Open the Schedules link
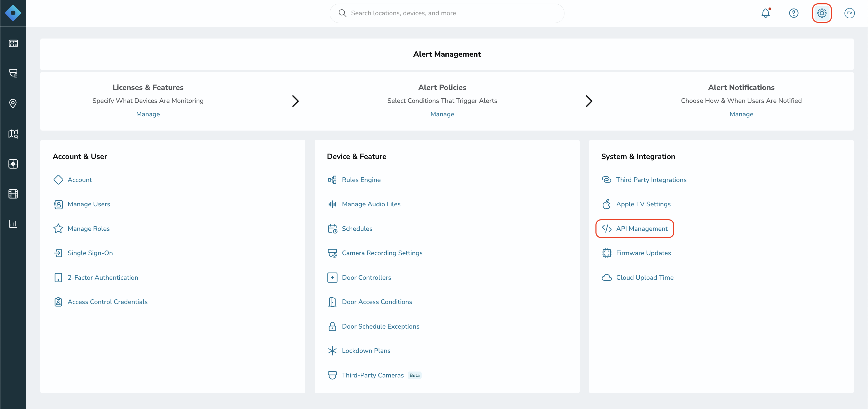The width and height of the screenshot is (868, 409). click(x=357, y=229)
